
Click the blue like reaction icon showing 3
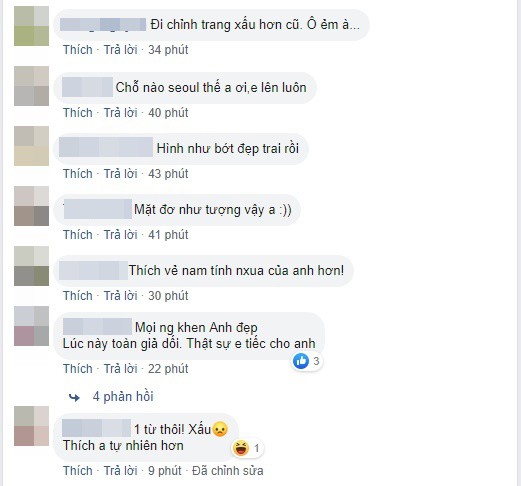tap(301, 361)
